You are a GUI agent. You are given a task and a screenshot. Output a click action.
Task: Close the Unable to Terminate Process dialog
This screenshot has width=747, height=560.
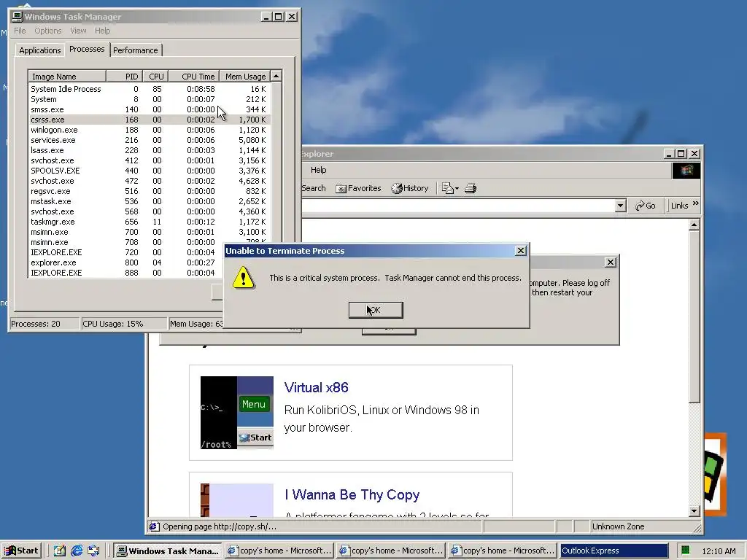point(521,251)
